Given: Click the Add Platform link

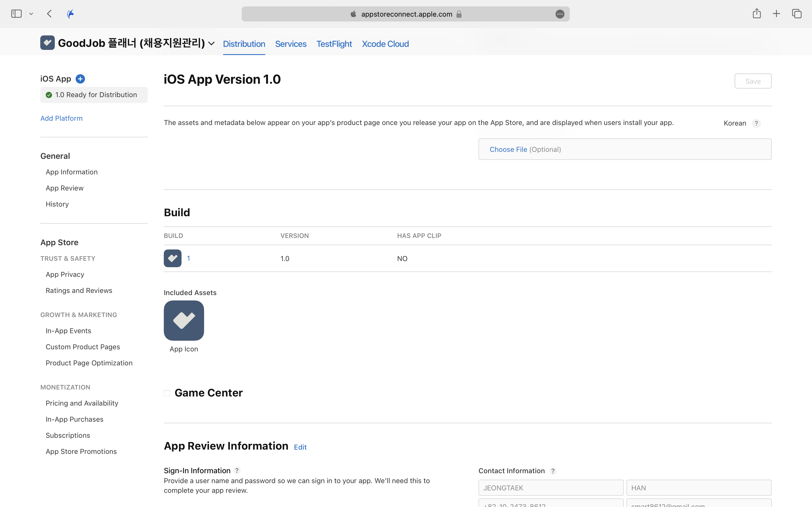Looking at the screenshot, I should tap(61, 118).
